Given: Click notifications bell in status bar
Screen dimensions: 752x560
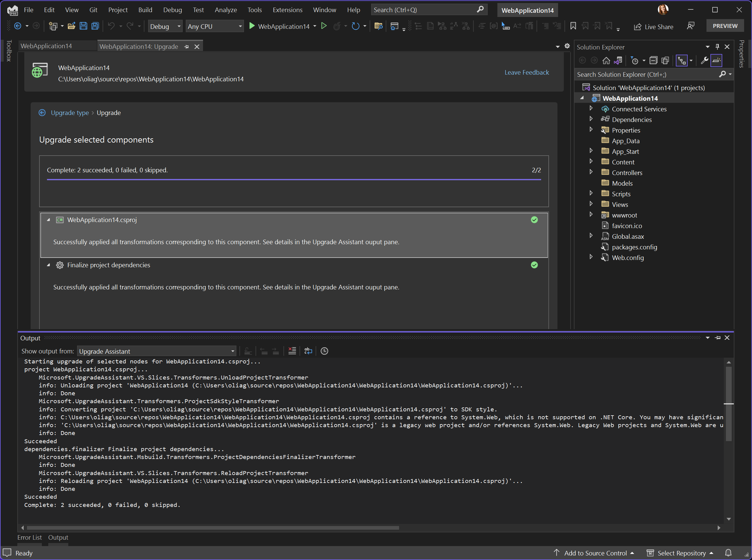Looking at the screenshot, I should (x=728, y=553).
